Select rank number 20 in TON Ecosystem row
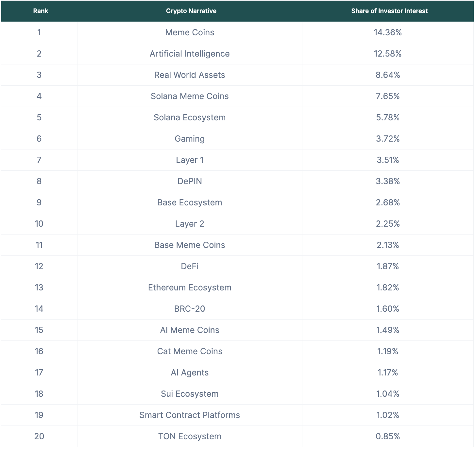This screenshot has width=476, height=452. (x=39, y=436)
